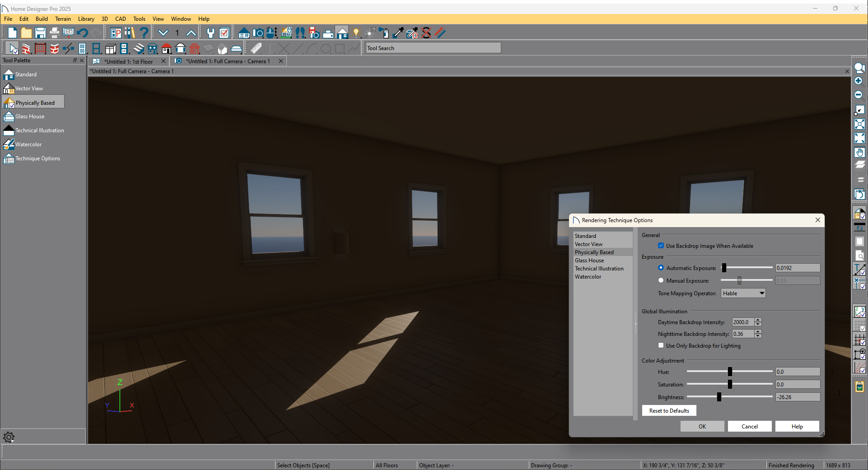The image size is (868, 470).
Task: Click the Zoom In plus icon
Action: pos(859,81)
